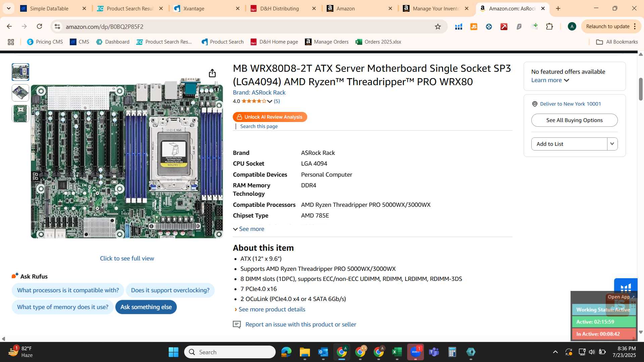Switch to the Simple DataTable tab

54,8
